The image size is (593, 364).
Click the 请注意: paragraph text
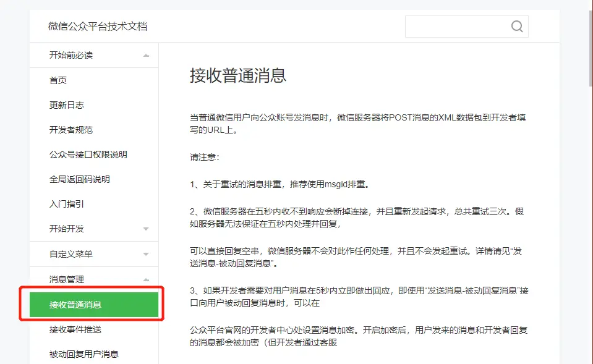click(x=205, y=157)
